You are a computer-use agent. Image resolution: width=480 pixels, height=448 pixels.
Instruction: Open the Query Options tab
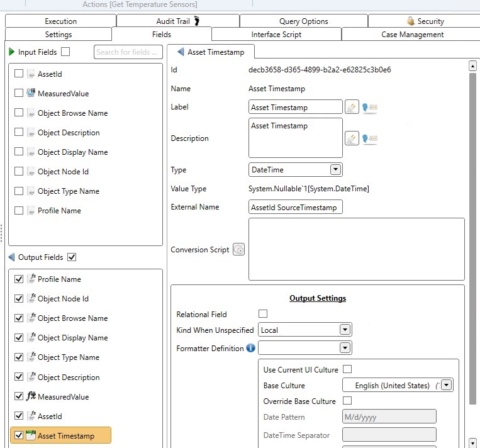pyautogui.click(x=304, y=21)
